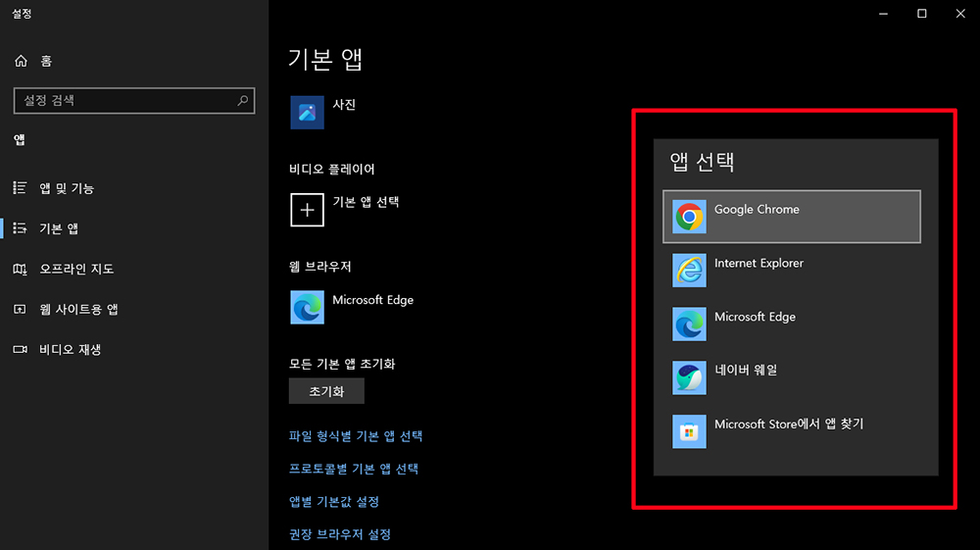Choose Google Chrome as default browser
Screen dimensions: 980x550
tap(791, 217)
